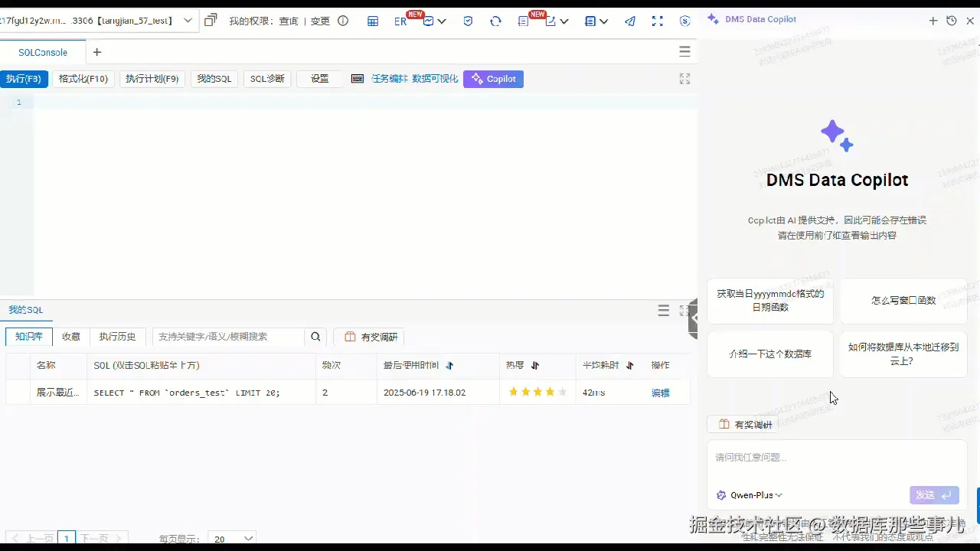980x551 pixels.
Task: Click the info circle next to permissions
Action: click(x=343, y=21)
